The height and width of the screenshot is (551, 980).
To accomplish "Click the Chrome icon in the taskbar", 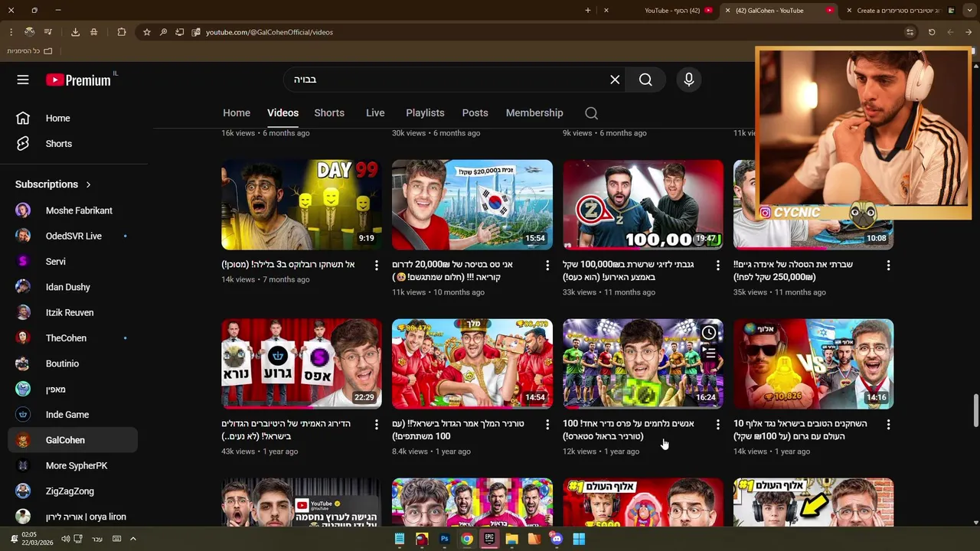I will [466, 539].
